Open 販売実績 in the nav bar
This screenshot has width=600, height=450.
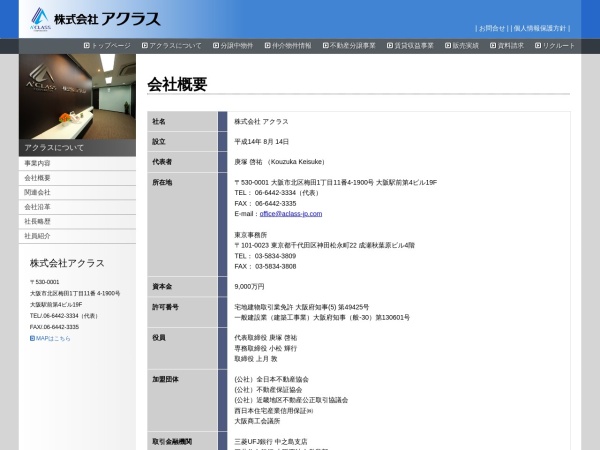[x=466, y=46]
